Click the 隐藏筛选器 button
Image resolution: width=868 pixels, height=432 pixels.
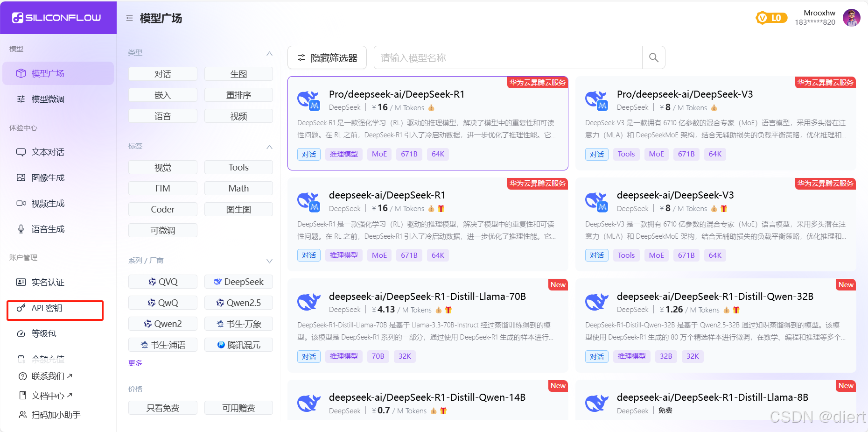pos(327,57)
